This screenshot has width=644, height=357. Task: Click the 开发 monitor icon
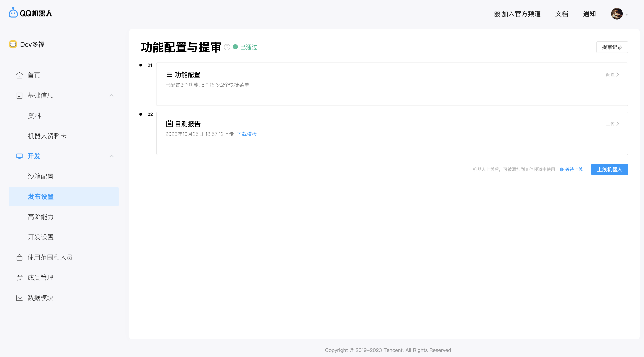[x=19, y=156]
